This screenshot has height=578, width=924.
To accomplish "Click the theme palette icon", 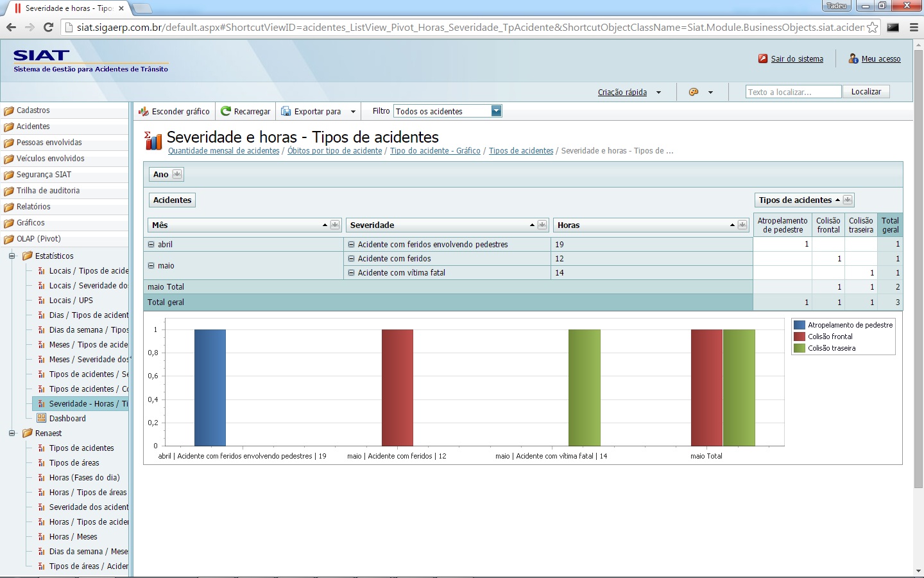I will click(694, 92).
